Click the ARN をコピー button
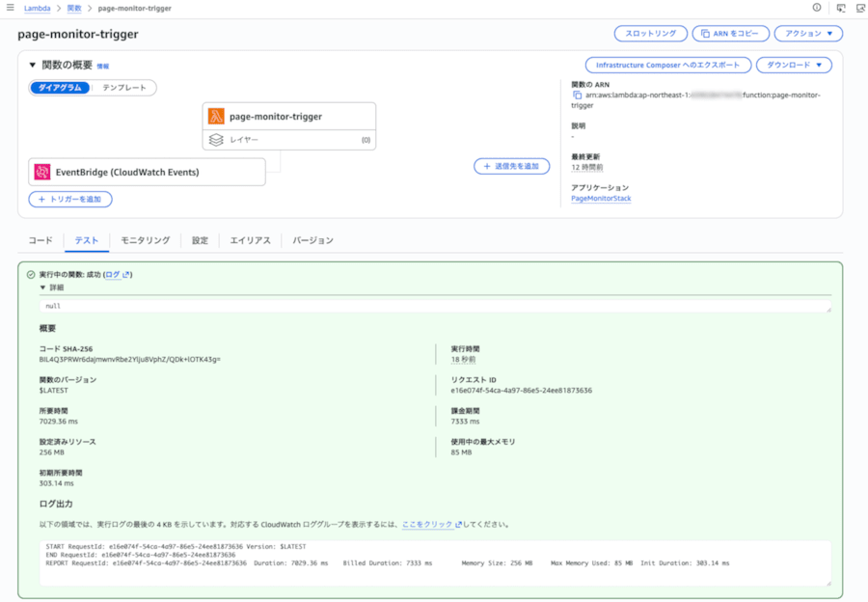This screenshot has width=868, height=602. point(731,34)
